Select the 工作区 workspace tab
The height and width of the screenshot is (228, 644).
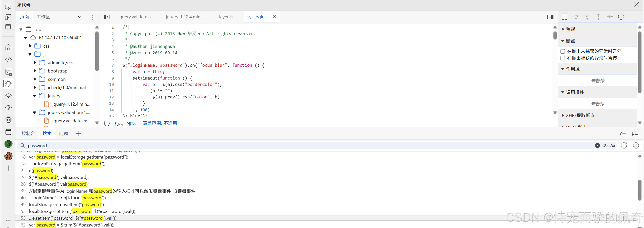(x=43, y=17)
